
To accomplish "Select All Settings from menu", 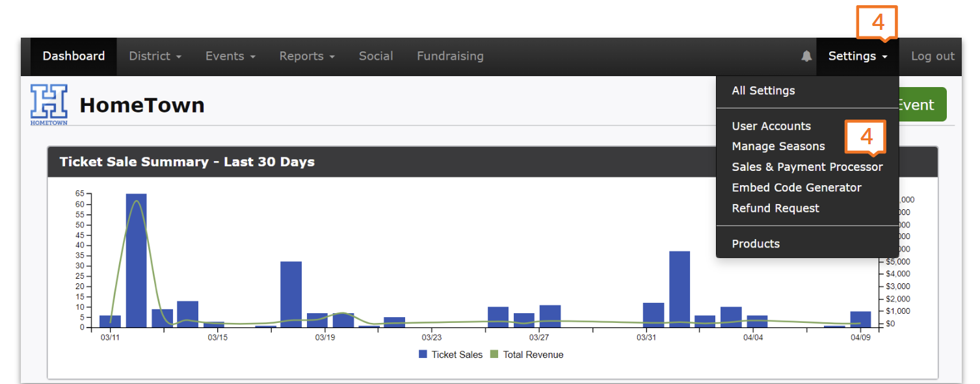I will tap(763, 91).
